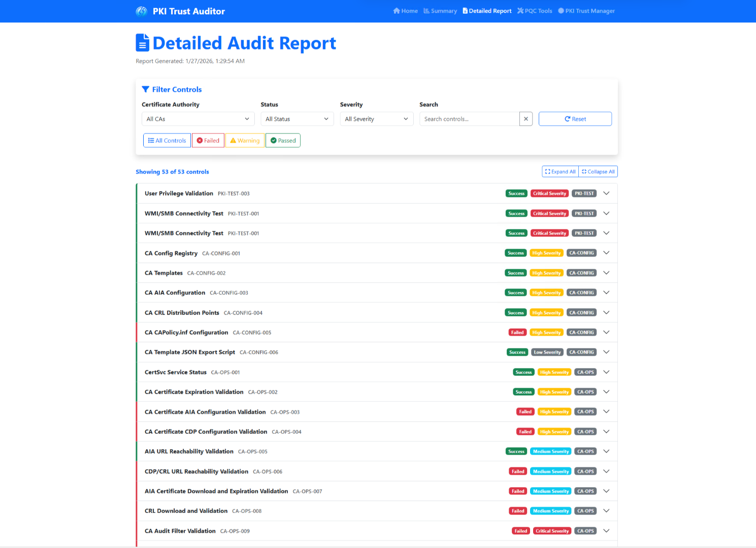Viewport: 756px width, 548px height.
Task: Click the X icon to clear the search field
Action: (x=526, y=119)
